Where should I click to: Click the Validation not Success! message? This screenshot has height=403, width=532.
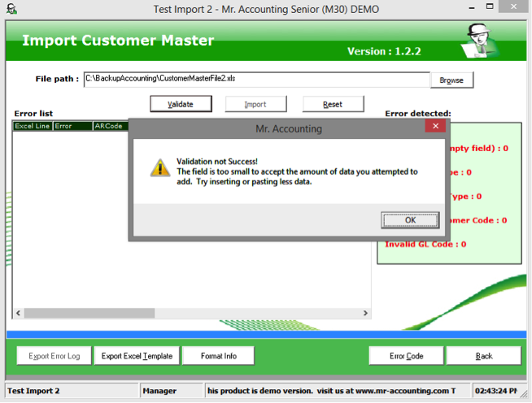pos(217,162)
